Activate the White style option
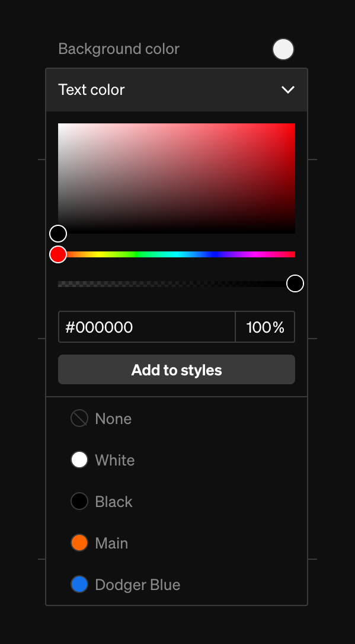This screenshot has height=644, width=355. (x=115, y=460)
